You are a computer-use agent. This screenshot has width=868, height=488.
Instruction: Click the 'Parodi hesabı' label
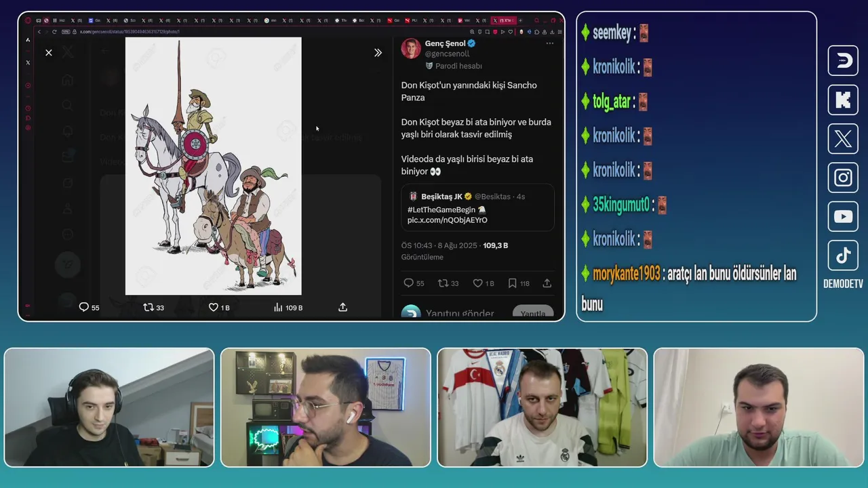(458, 66)
